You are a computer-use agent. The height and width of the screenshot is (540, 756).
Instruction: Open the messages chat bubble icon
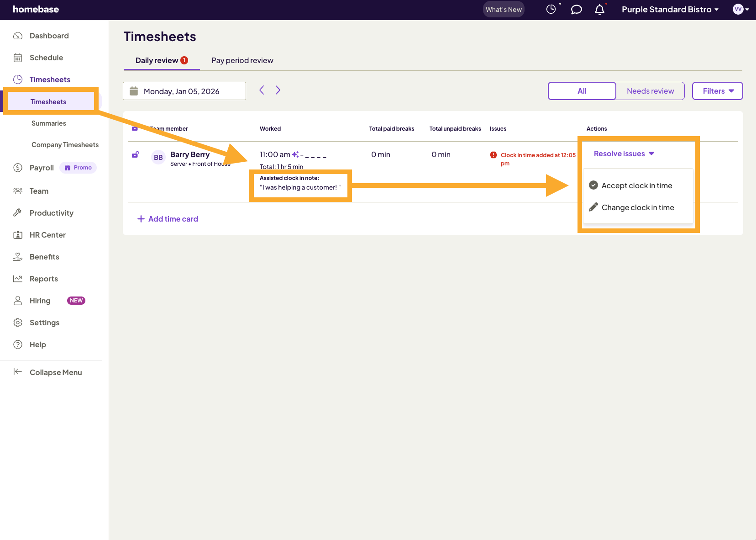pyautogui.click(x=576, y=10)
